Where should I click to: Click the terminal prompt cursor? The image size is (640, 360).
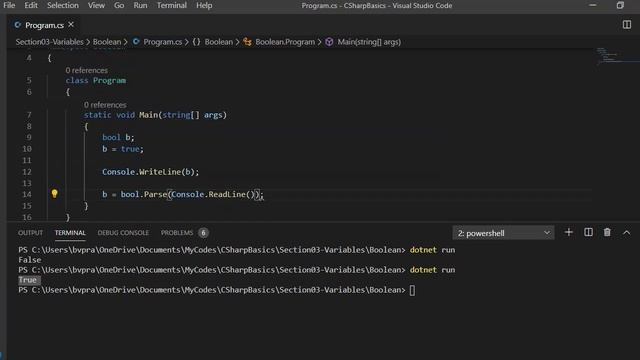tap(412, 290)
